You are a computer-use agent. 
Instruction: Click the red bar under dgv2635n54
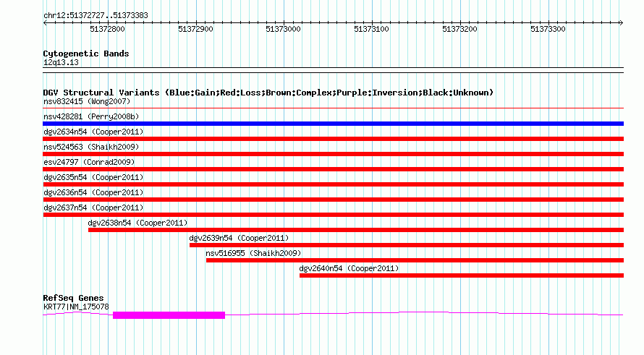(x=333, y=184)
